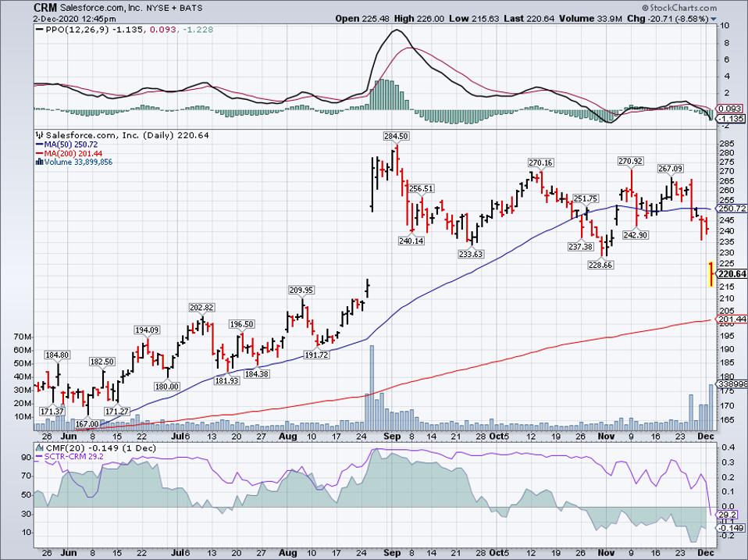Click the 220.64 last-price tag on right axis

click(732, 274)
